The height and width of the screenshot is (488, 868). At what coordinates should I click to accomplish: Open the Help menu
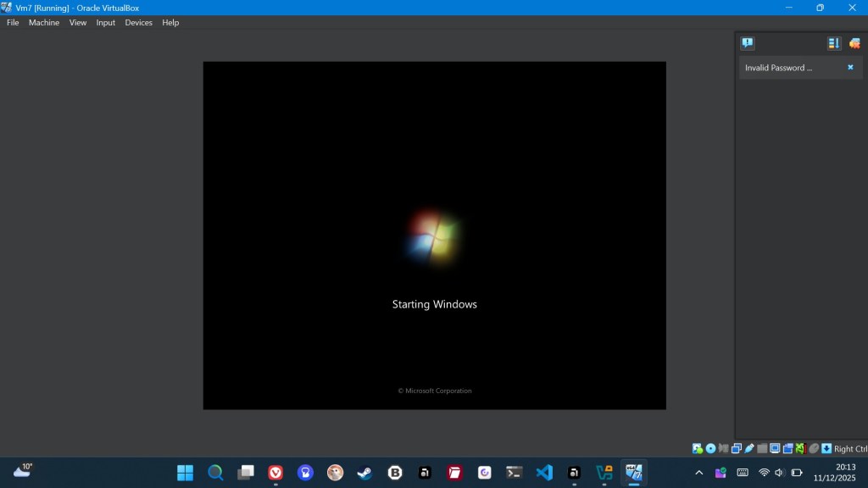click(170, 23)
